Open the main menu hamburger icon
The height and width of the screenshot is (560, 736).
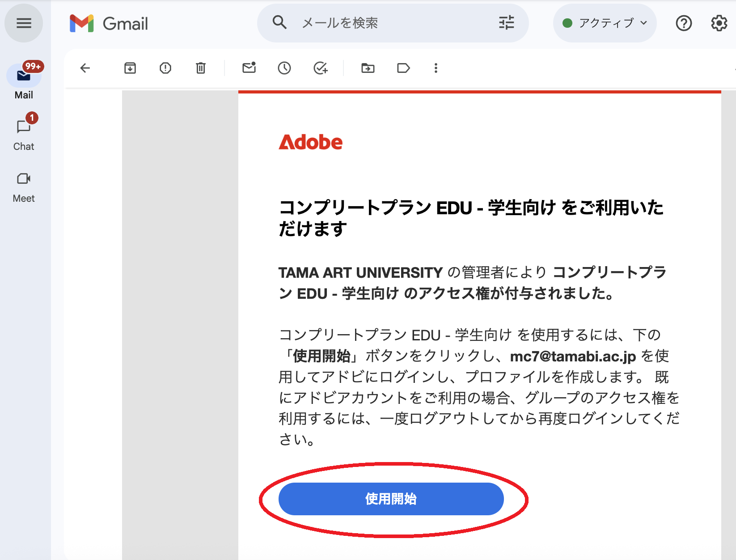pyautogui.click(x=24, y=23)
